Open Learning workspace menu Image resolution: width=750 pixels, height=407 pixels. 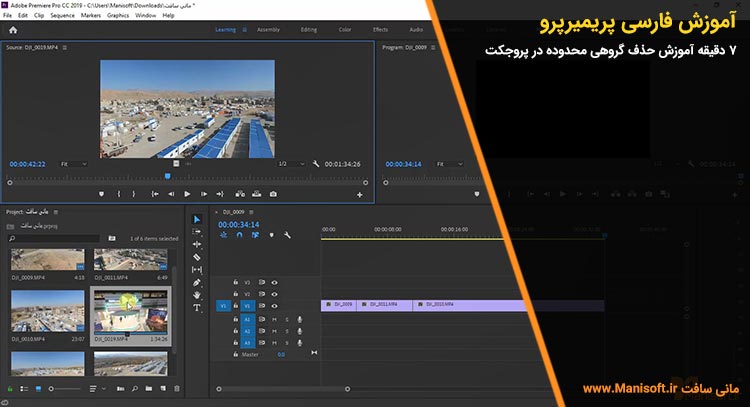pos(244,30)
